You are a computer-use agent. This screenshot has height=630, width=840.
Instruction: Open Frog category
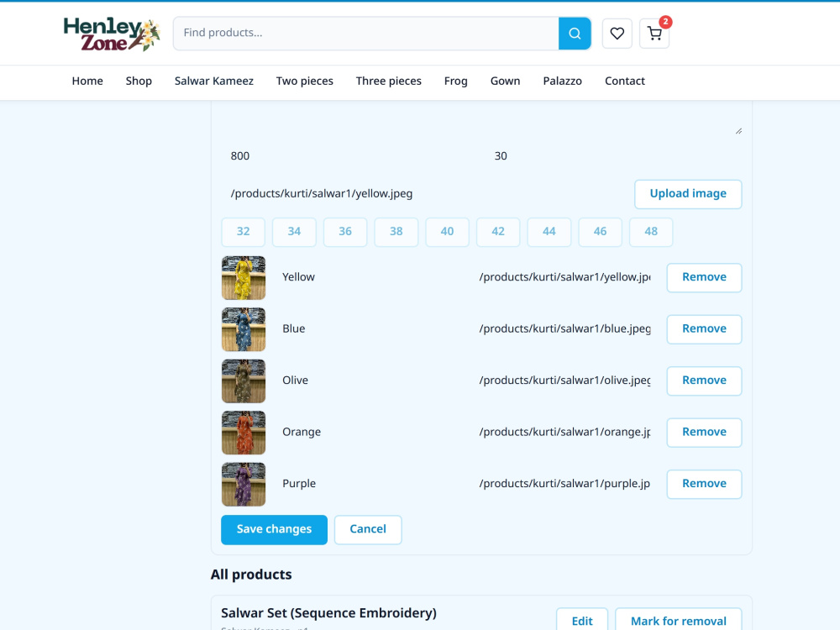point(456,81)
